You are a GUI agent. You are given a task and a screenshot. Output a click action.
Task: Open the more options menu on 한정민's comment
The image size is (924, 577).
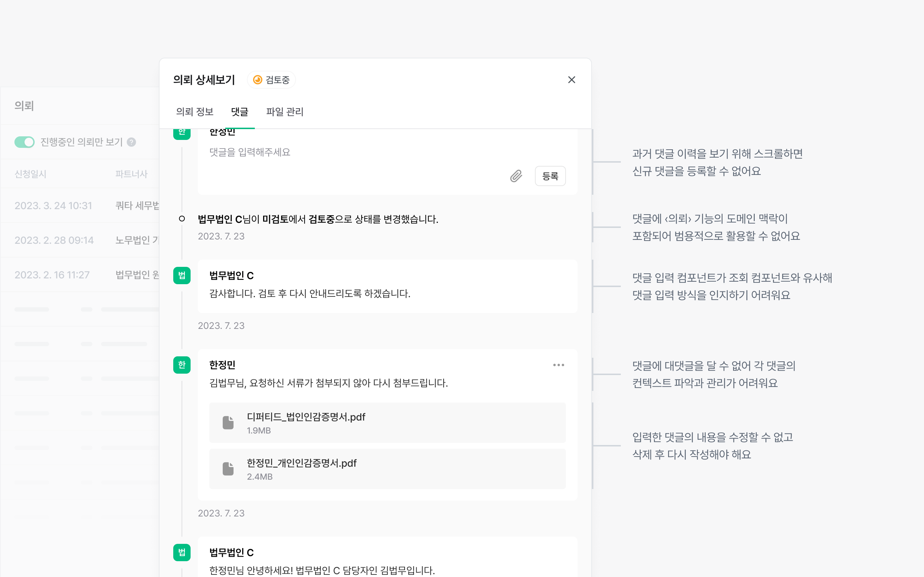pos(559,365)
